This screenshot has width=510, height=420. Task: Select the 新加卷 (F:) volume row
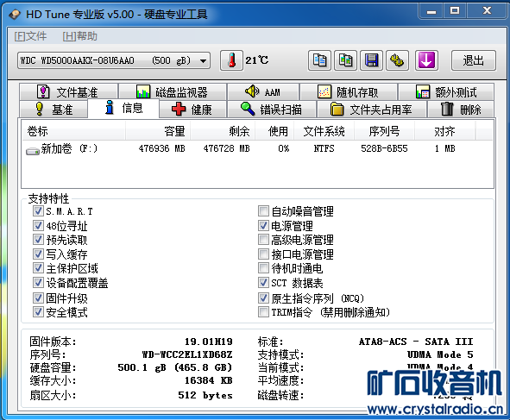(x=257, y=149)
